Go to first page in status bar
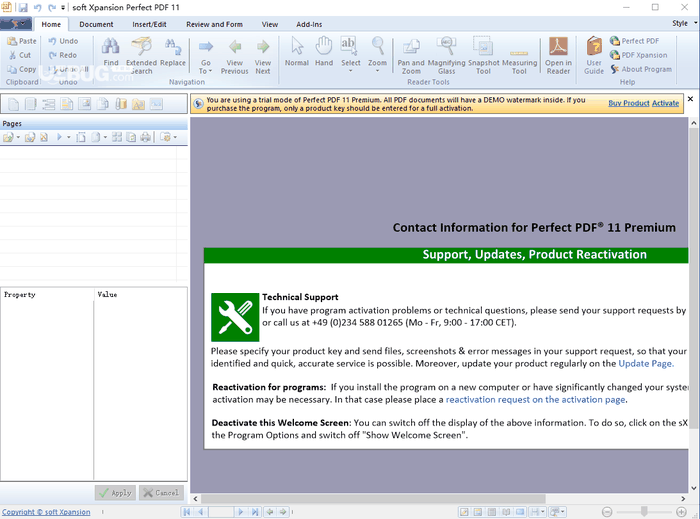Image resolution: width=700 pixels, height=519 pixels. pyautogui.click(x=187, y=512)
